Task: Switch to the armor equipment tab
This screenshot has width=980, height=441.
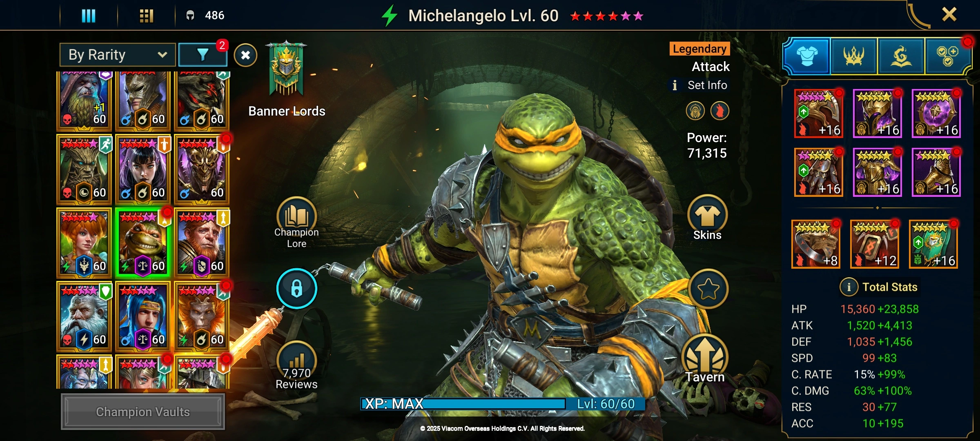Action: [x=807, y=56]
